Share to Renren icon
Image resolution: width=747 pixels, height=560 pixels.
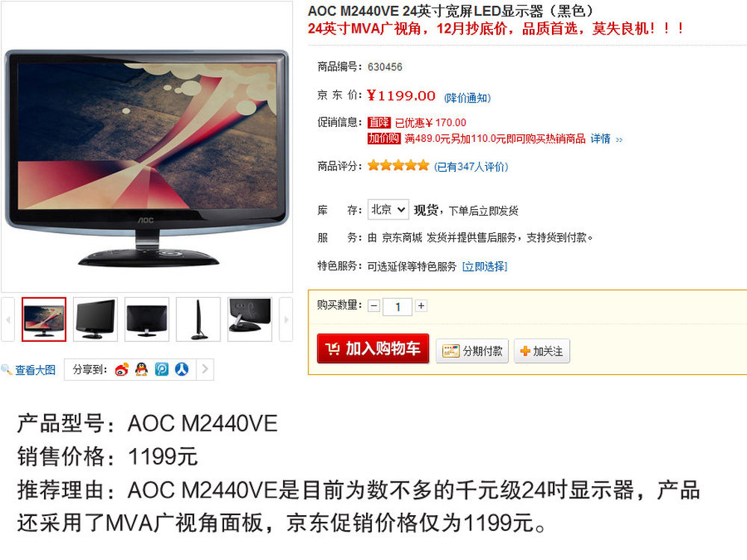182,369
